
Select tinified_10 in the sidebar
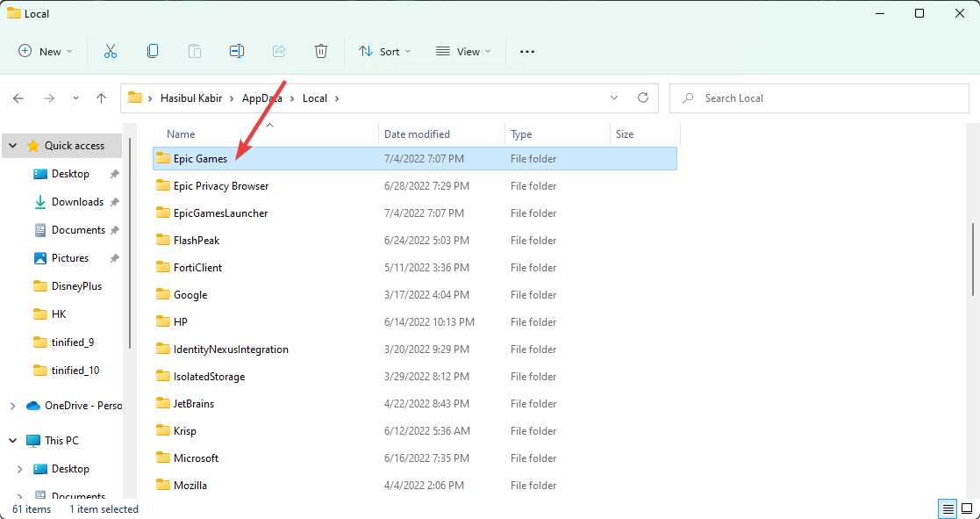click(75, 371)
